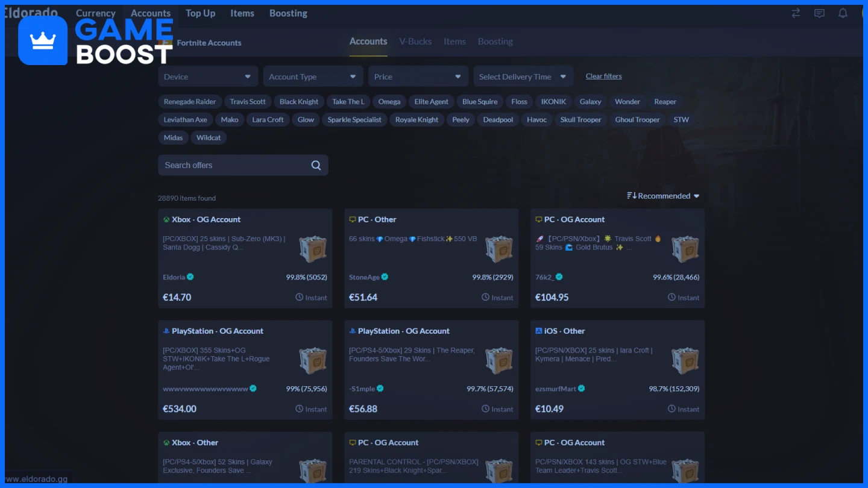Click the "28890 items found" count
Image resolution: width=868 pixels, height=488 pixels.
[x=187, y=198]
